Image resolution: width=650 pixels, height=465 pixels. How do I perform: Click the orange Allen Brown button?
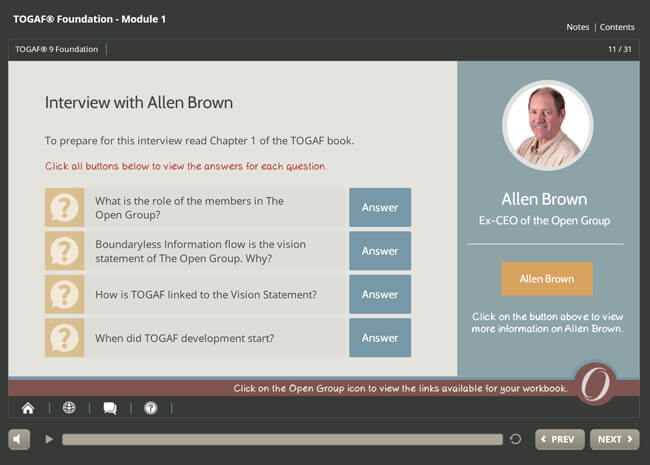[x=547, y=279]
